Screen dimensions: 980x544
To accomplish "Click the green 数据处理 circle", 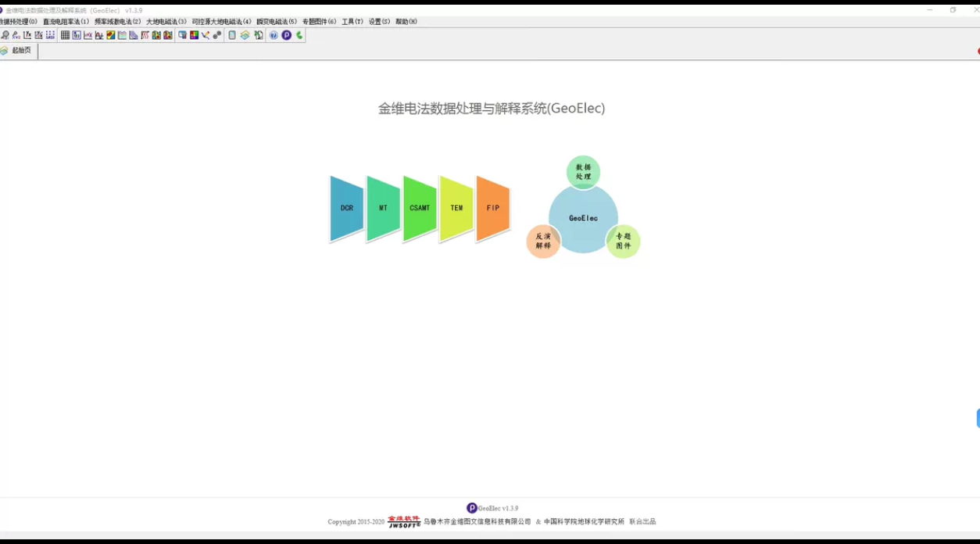I will tap(583, 172).
